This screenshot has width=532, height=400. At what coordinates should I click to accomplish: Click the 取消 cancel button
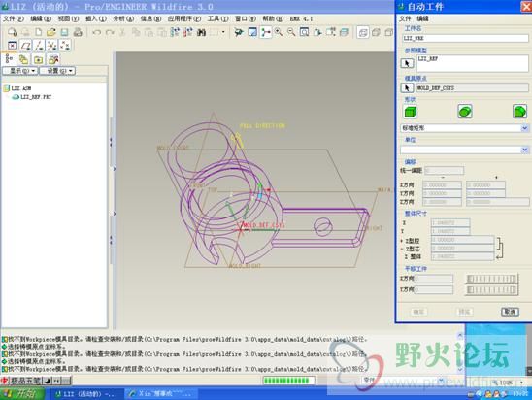tap(510, 312)
